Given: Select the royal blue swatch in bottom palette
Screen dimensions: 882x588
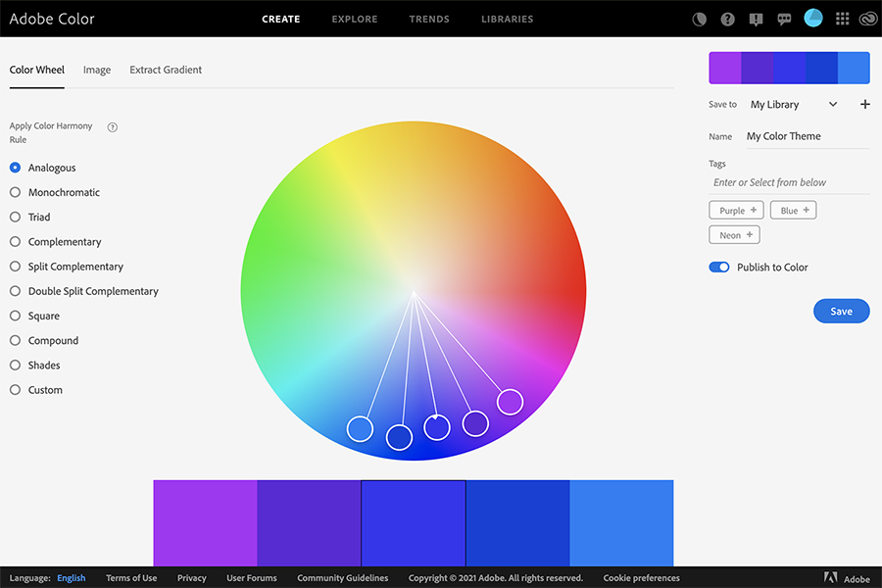Looking at the screenshot, I should coord(517,522).
